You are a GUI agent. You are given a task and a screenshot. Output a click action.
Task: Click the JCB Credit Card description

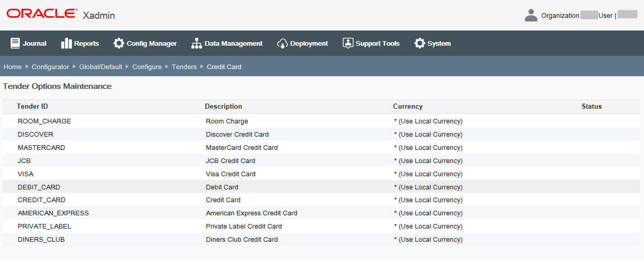coord(230,161)
